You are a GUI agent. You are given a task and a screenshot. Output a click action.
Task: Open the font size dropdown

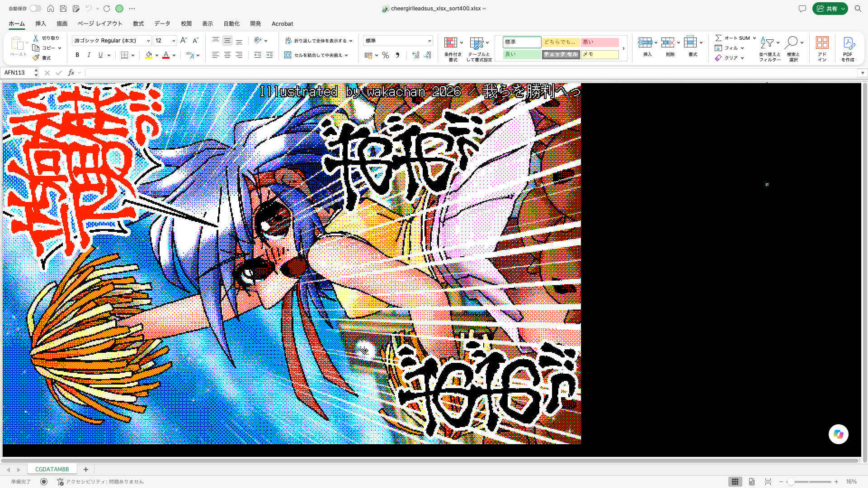[x=174, y=41]
